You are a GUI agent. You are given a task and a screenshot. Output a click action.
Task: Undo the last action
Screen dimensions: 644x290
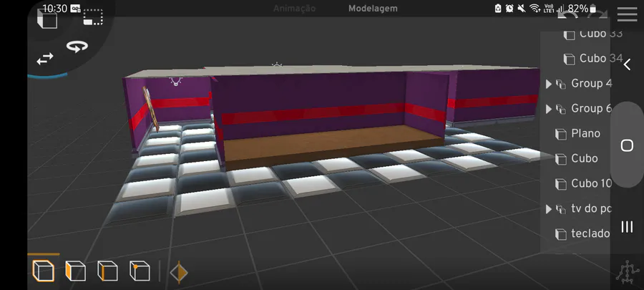point(568,14)
